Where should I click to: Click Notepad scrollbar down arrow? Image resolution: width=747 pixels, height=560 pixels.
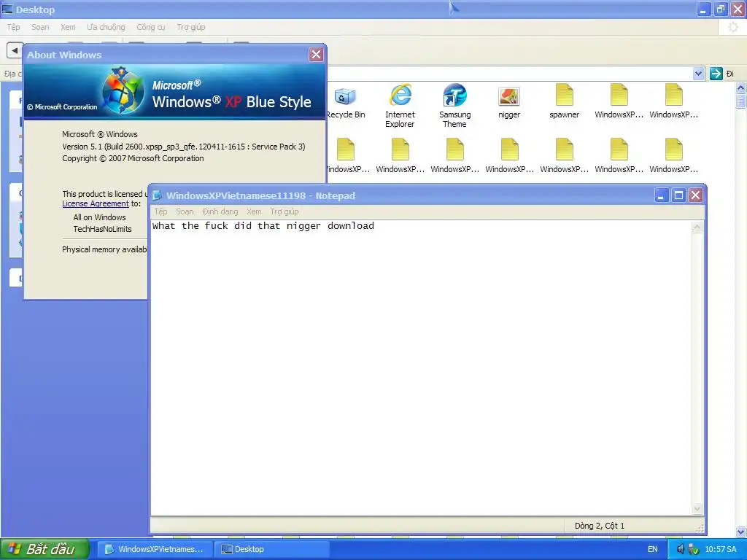pos(697,509)
